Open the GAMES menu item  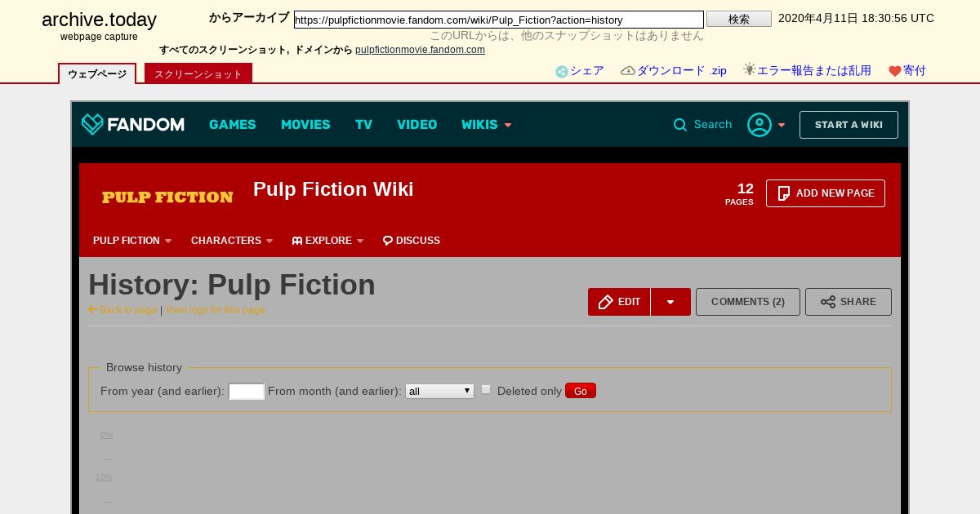point(233,125)
